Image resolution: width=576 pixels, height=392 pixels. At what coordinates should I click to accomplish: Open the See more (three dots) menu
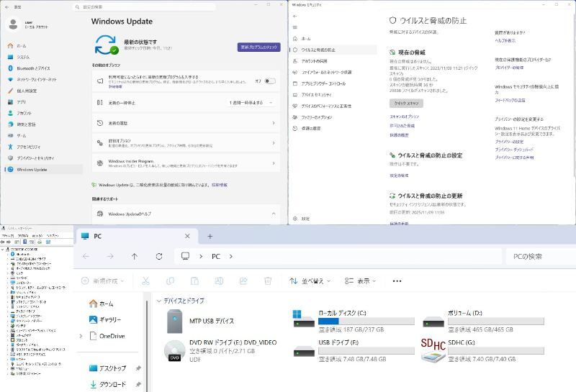(397, 281)
